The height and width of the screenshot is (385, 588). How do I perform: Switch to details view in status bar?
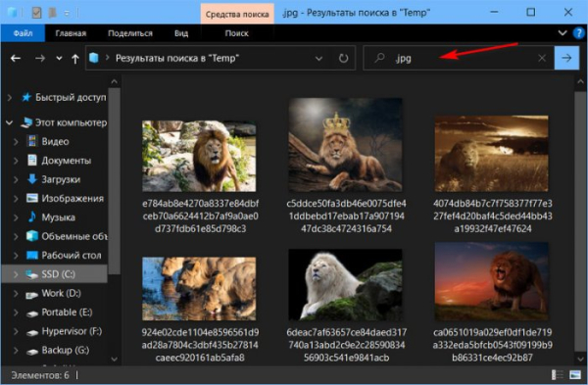point(558,374)
